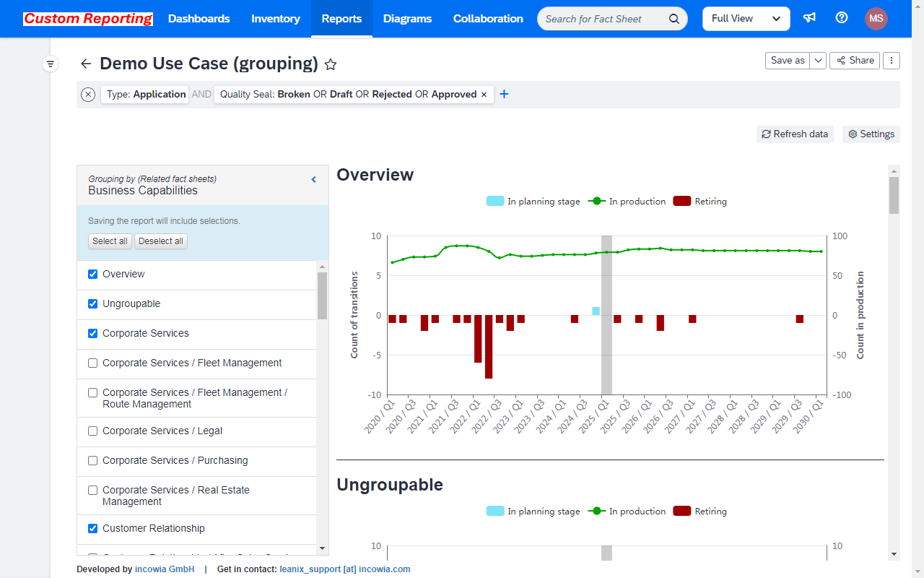924x578 pixels.
Task: Check Corporate Services / Real Estate Management
Action: click(92, 490)
